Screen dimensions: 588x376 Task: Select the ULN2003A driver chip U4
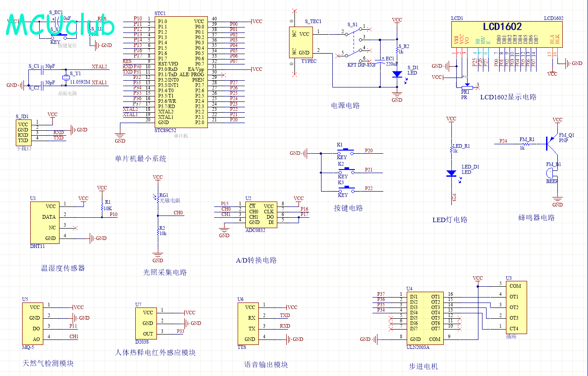click(424, 318)
